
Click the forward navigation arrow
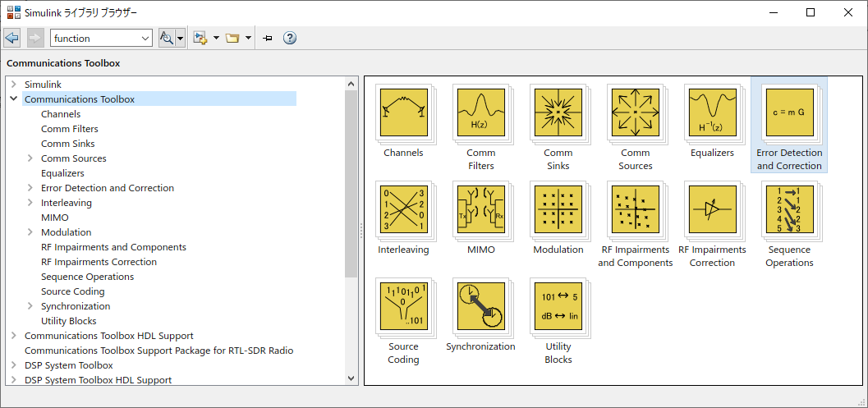35,39
